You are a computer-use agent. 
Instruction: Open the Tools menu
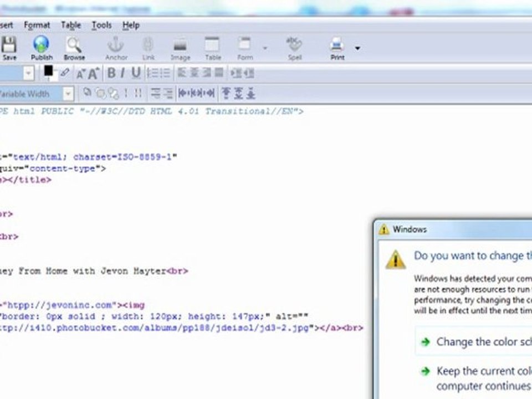[x=101, y=25]
